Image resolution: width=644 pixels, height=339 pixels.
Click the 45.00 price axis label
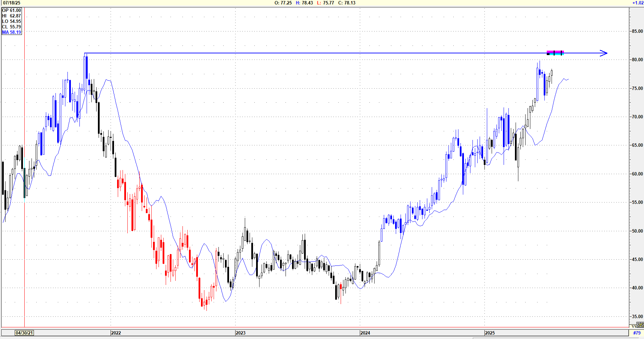(x=637, y=259)
